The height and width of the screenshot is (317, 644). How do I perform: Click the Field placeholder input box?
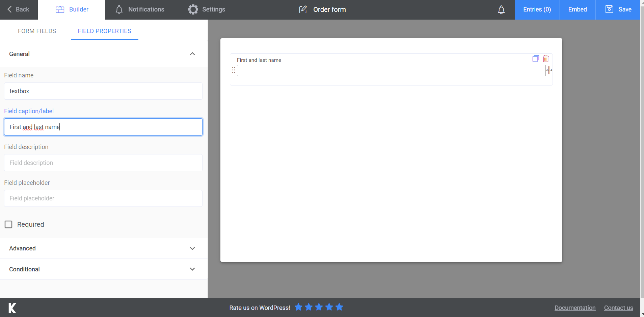click(x=103, y=198)
